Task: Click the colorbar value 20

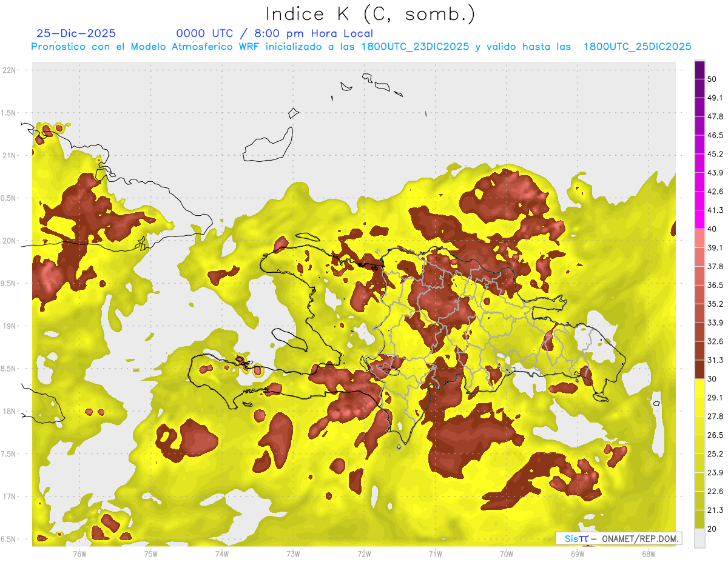Action: click(x=712, y=529)
